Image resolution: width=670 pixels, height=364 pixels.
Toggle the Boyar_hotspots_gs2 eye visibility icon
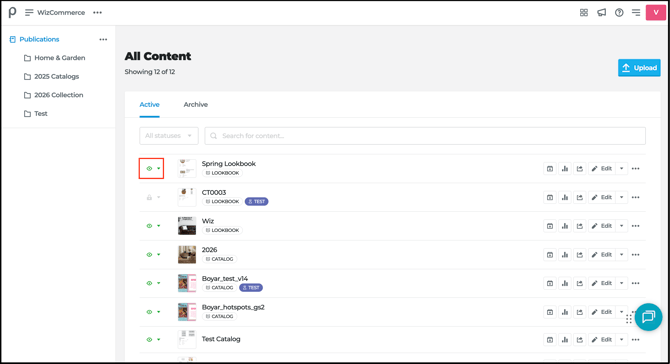click(149, 312)
